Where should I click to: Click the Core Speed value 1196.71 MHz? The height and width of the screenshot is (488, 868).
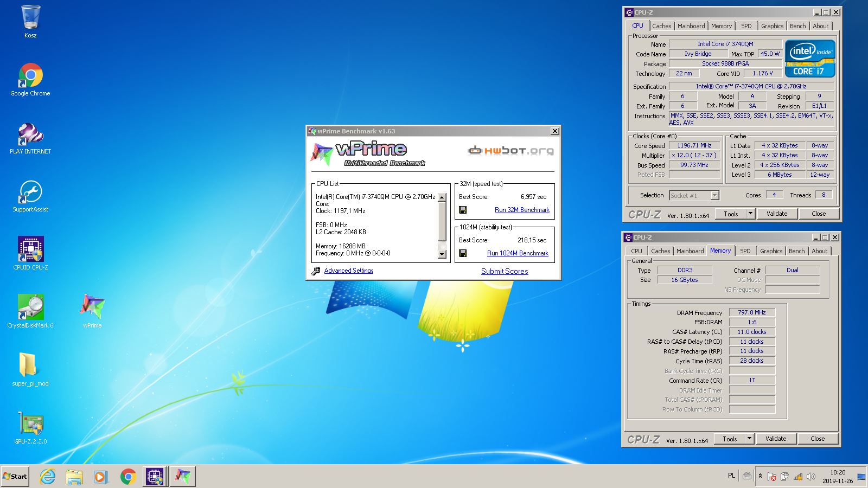(x=694, y=145)
